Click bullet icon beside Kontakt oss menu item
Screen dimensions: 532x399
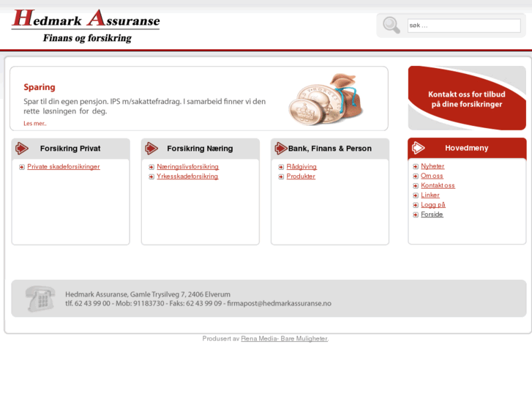coord(416,186)
